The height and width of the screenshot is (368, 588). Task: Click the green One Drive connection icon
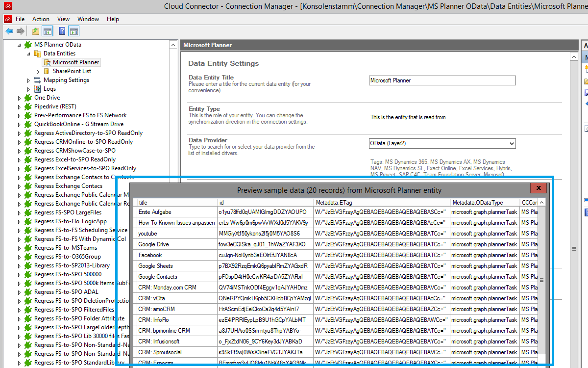click(x=28, y=98)
